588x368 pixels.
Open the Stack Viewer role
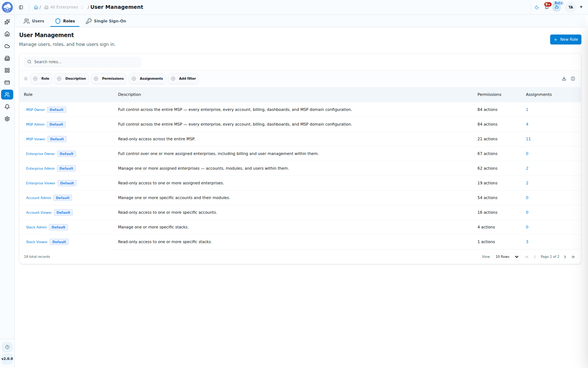(x=37, y=242)
